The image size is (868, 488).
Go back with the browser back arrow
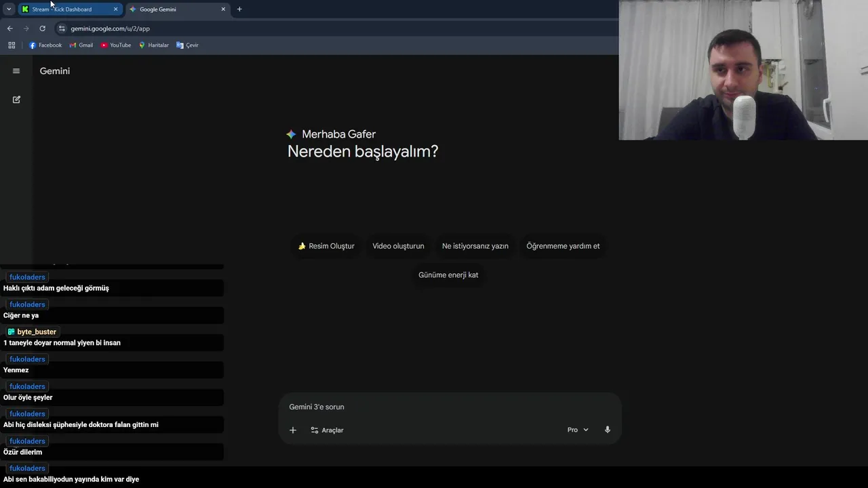click(9, 28)
